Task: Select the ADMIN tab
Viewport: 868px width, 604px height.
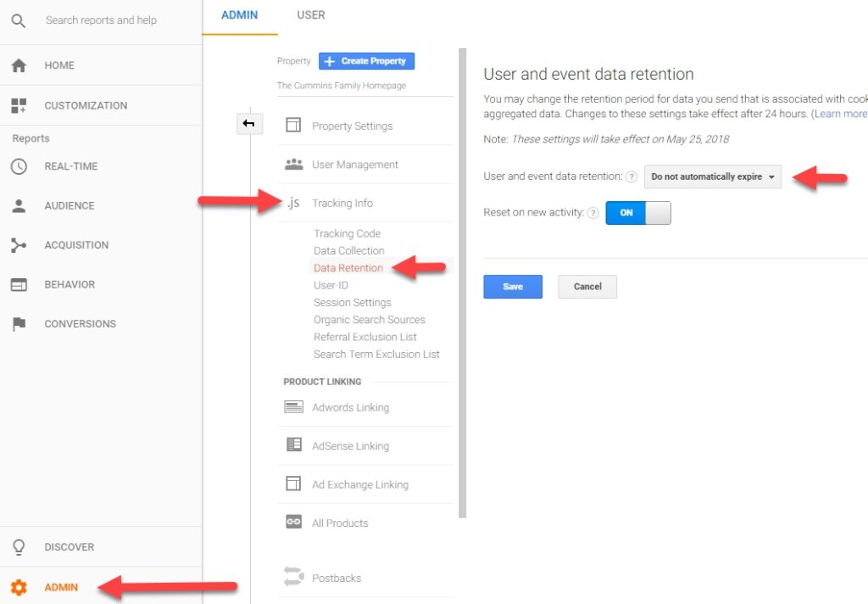Action: click(x=239, y=15)
